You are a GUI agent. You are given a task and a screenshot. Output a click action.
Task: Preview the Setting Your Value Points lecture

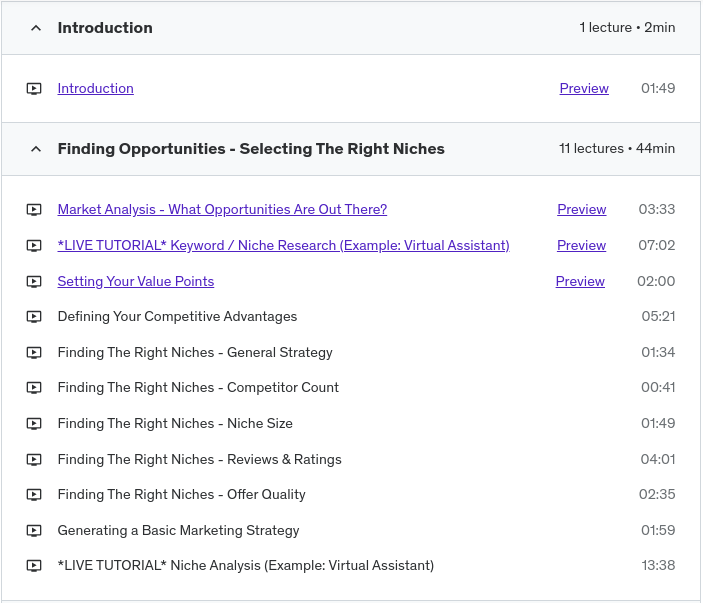tap(580, 282)
